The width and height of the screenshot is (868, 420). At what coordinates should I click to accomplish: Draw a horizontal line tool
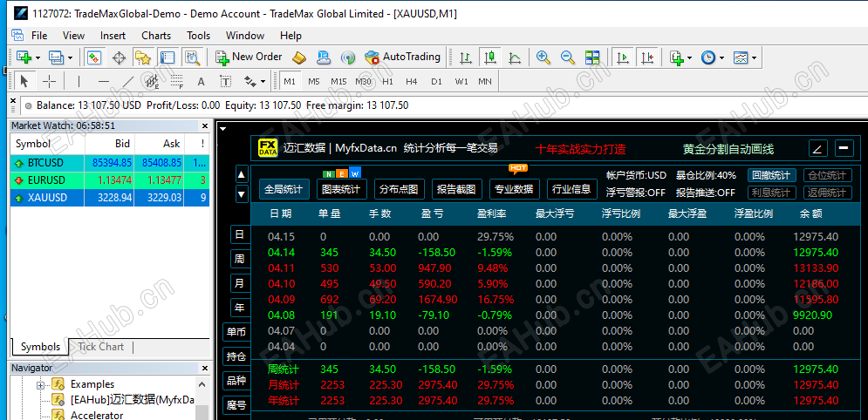(x=104, y=82)
